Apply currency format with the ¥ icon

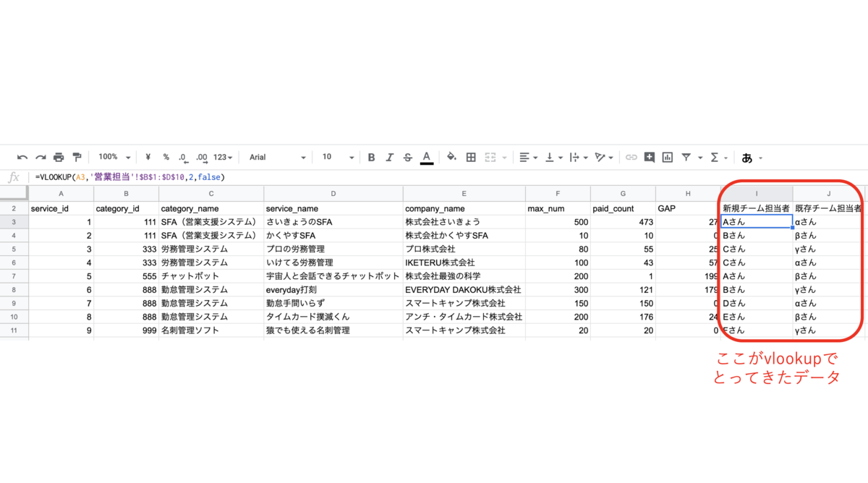147,157
